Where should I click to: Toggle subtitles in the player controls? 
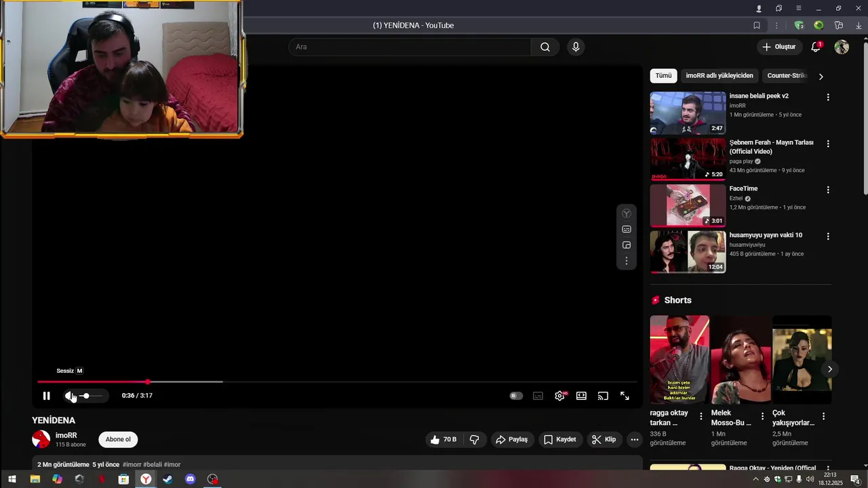(x=538, y=396)
